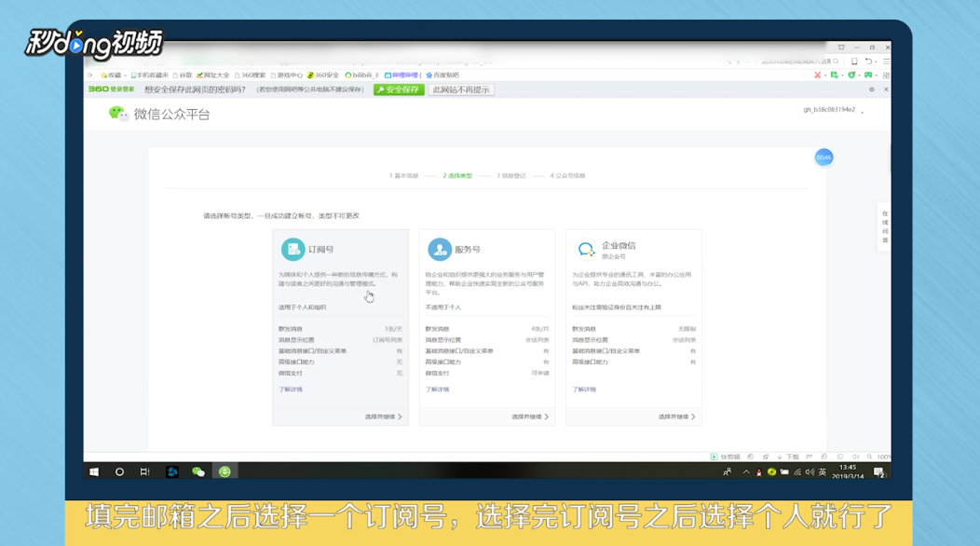Open the Windows notification center

coord(879,472)
